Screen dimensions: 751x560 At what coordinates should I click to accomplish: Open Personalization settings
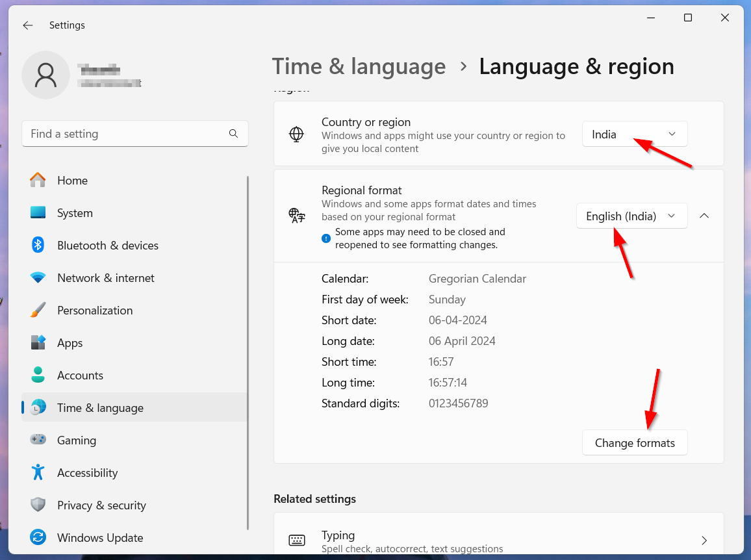pyautogui.click(x=134, y=311)
